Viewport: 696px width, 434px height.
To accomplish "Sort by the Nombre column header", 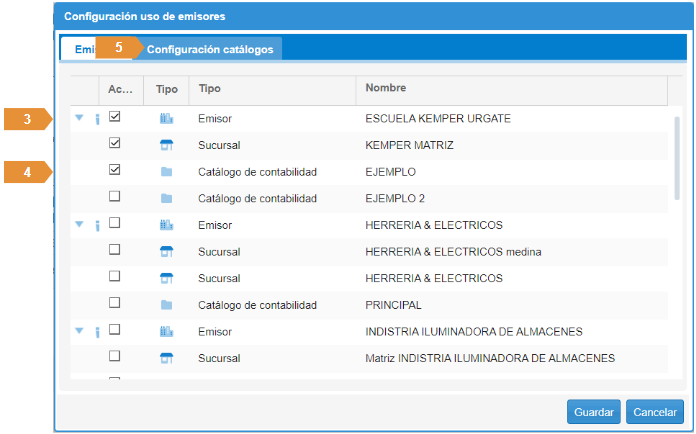I will pyautogui.click(x=510, y=90).
